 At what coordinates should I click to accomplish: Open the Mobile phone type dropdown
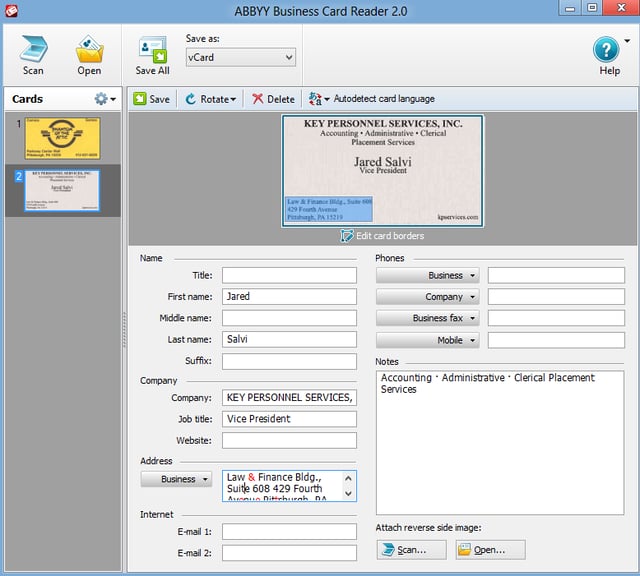point(427,340)
